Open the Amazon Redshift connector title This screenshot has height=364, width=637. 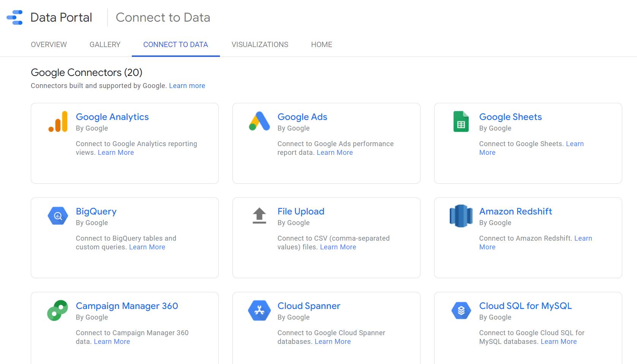[x=515, y=211]
